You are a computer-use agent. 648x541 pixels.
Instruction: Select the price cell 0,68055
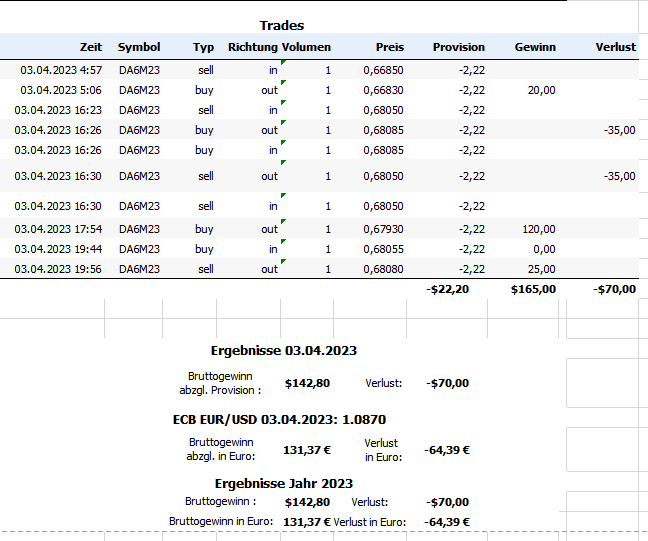pos(384,249)
